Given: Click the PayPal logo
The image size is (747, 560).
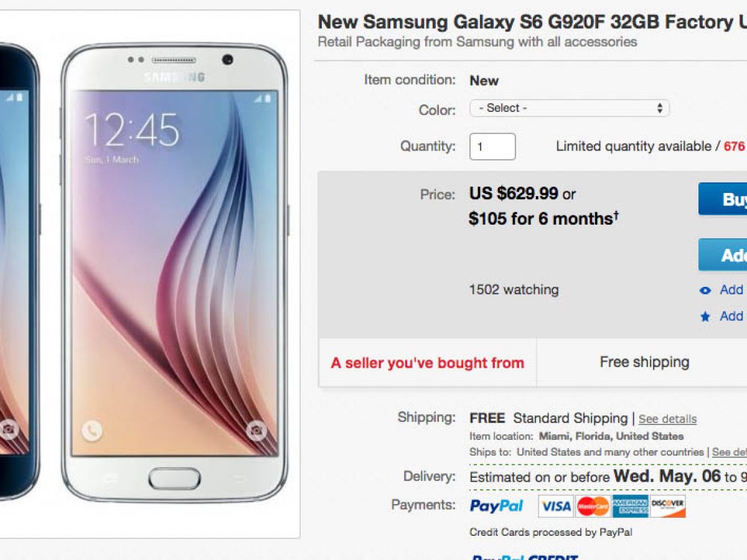Looking at the screenshot, I should click(x=496, y=506).
